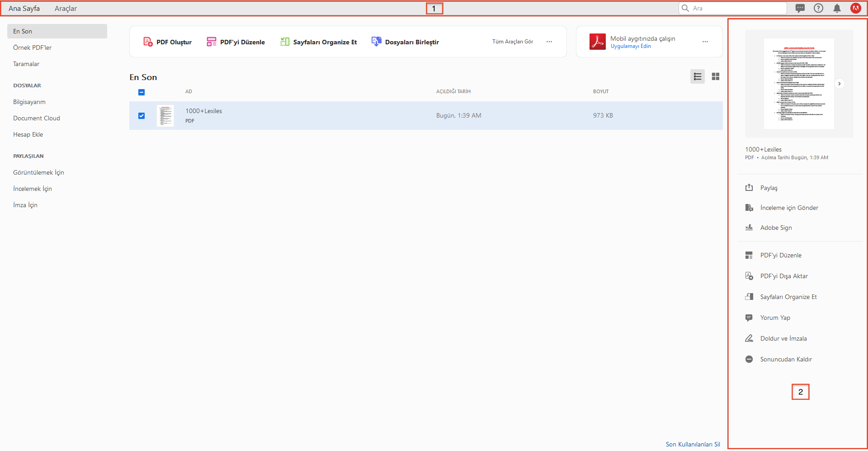Open the Ana Sayfa tab
This screenshot has width=868, height=451.
[x=24, y=9]
